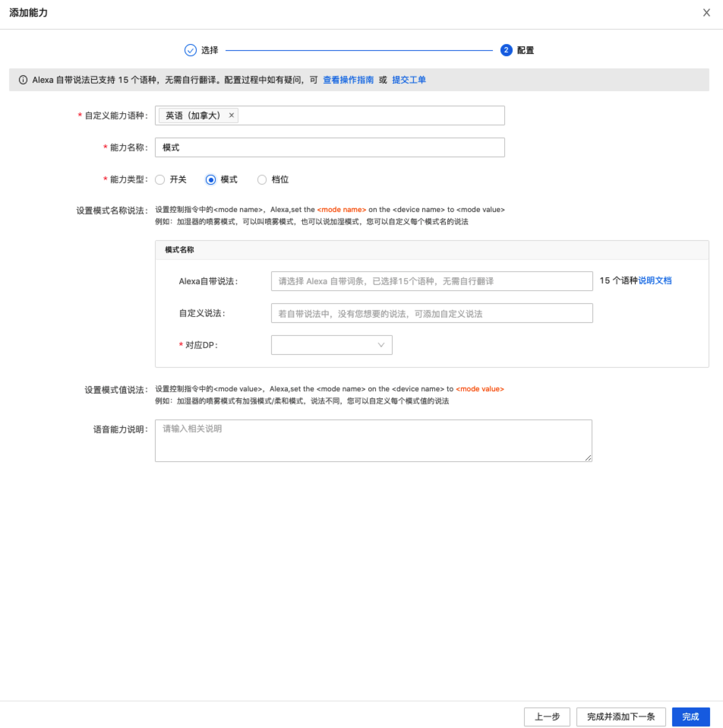Open the 说明文档 link
The width and height of the screenshot is (723, 728).
pos(655,281)
